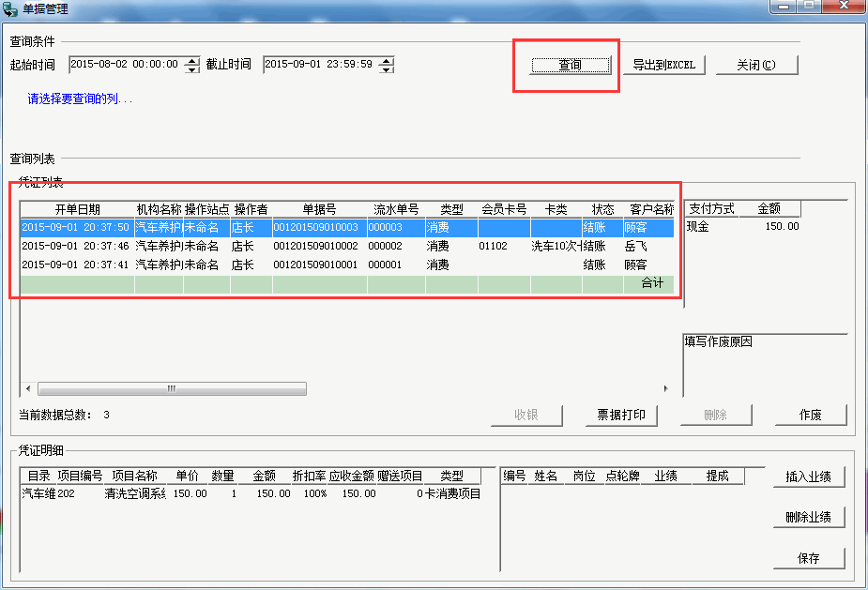Click the 状态 column header
This screenshot has height=590, width=868.
coord(602,209)
